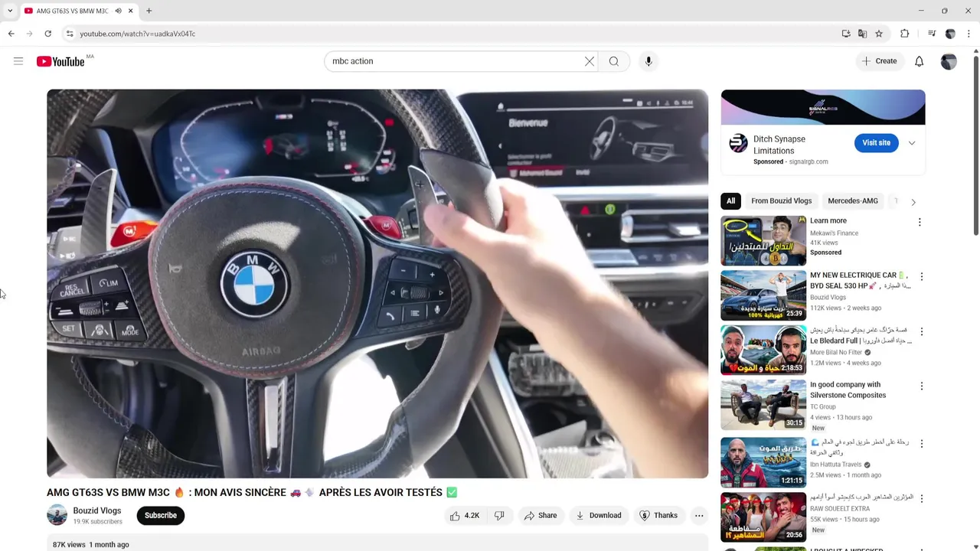This screenshot has width=980, height=551.
Task: Open translate page icon in address bar
Action: click(863, 34)
